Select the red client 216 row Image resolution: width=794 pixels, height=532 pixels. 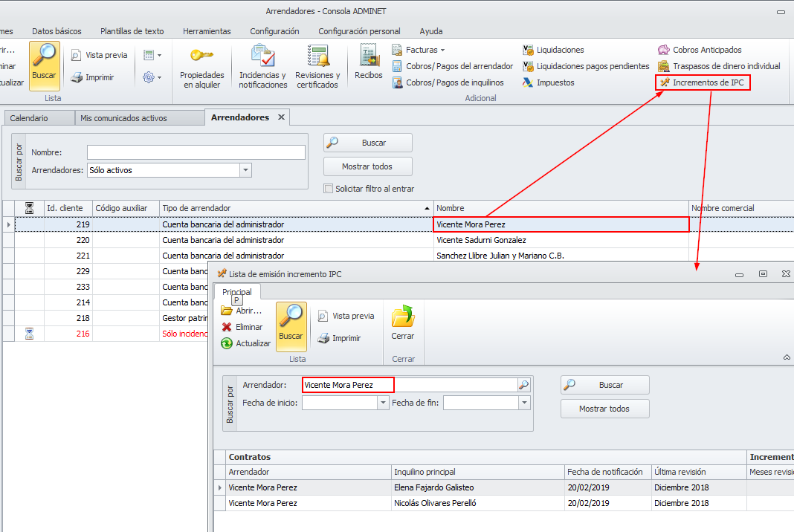click(106, 334)
